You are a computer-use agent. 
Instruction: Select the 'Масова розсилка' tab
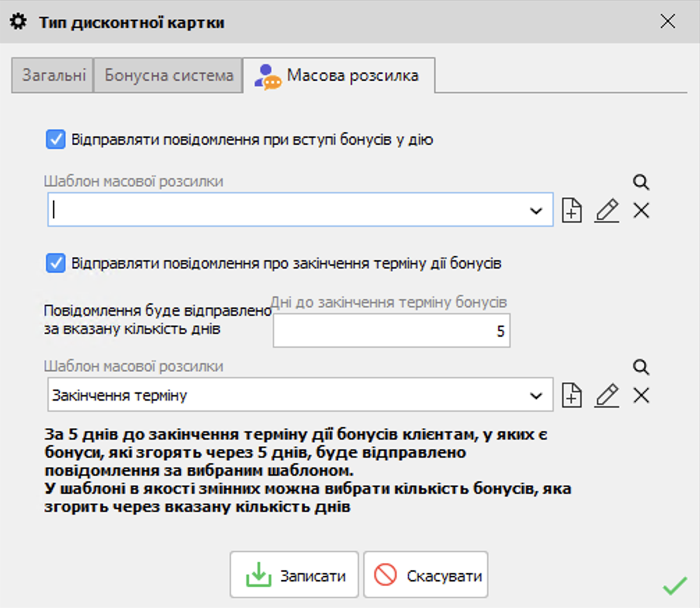339,75
